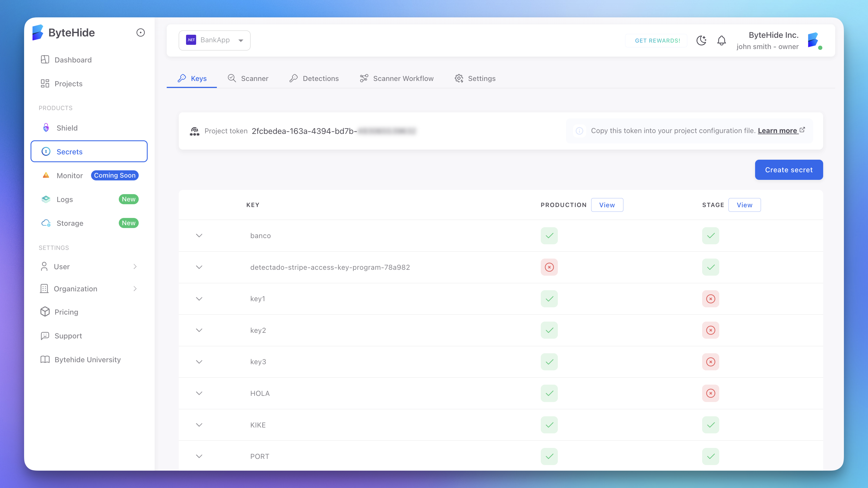
Task: Expand the banco key row
Action: pyautogui.click(x=199, y=236)
